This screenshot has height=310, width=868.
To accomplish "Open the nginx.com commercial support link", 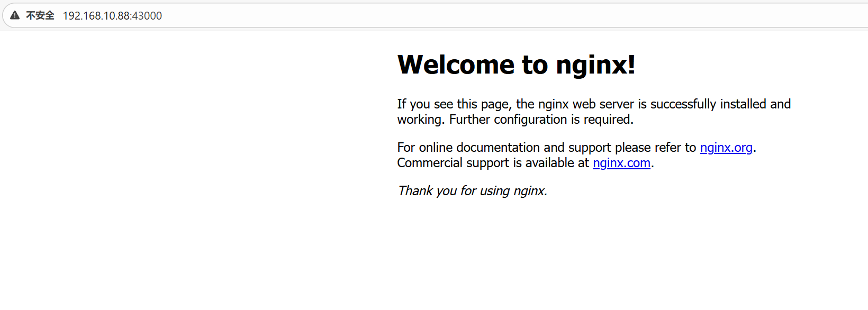I will (x=621, y=163).
